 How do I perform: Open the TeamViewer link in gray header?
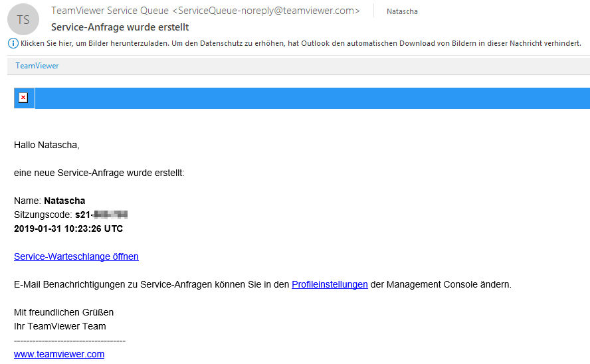pos(37,66)
